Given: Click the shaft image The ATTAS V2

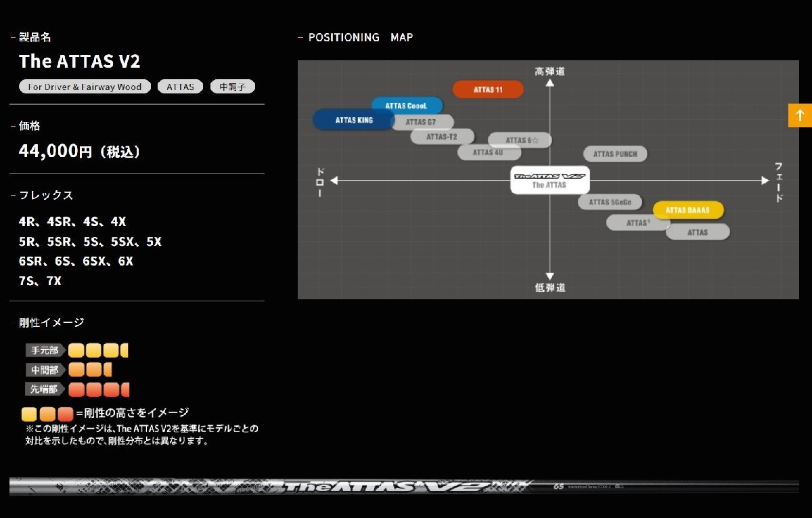Looking at the screenshot, I should click(404, 486).
